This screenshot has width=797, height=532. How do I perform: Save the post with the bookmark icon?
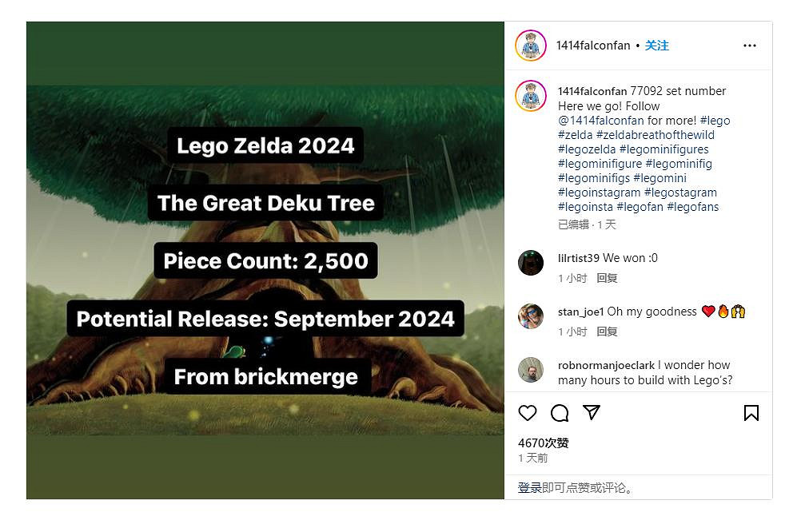[x=751, y=413]
